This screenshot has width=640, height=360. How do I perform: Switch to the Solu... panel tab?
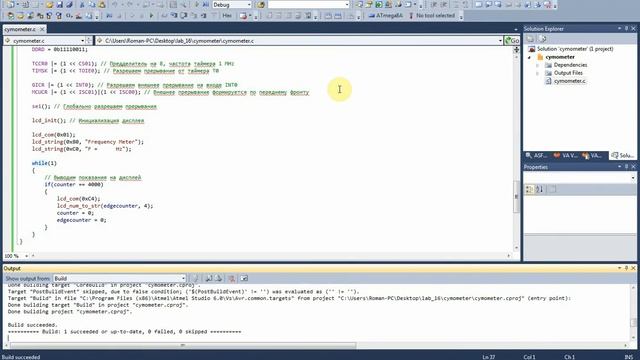coord(622,156)
